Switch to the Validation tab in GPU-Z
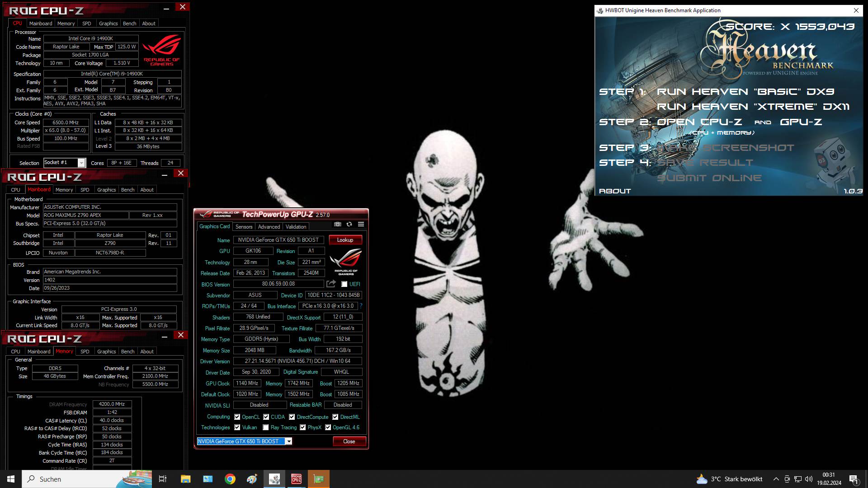868x488 pixels. tap(296, 227)
